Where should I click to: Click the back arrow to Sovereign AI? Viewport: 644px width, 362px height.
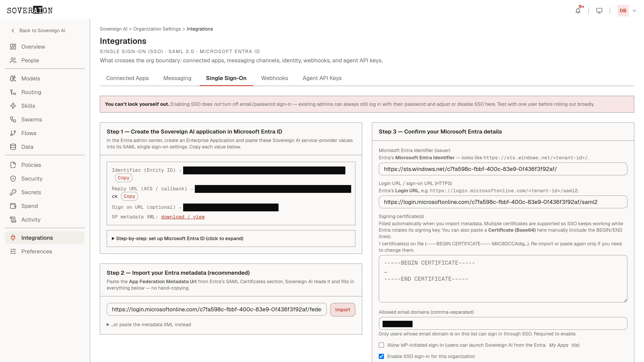point(13,31)
